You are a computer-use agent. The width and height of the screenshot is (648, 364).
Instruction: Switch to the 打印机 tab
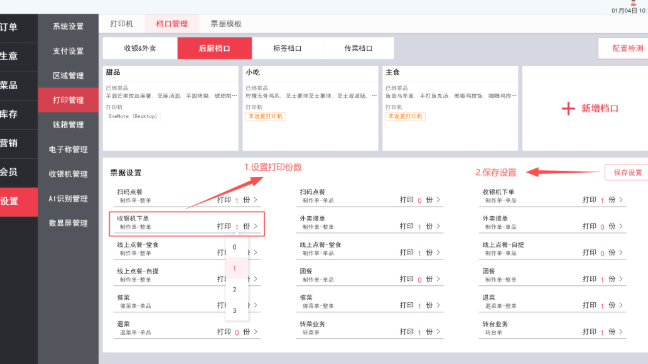click(x=122, y=24)
